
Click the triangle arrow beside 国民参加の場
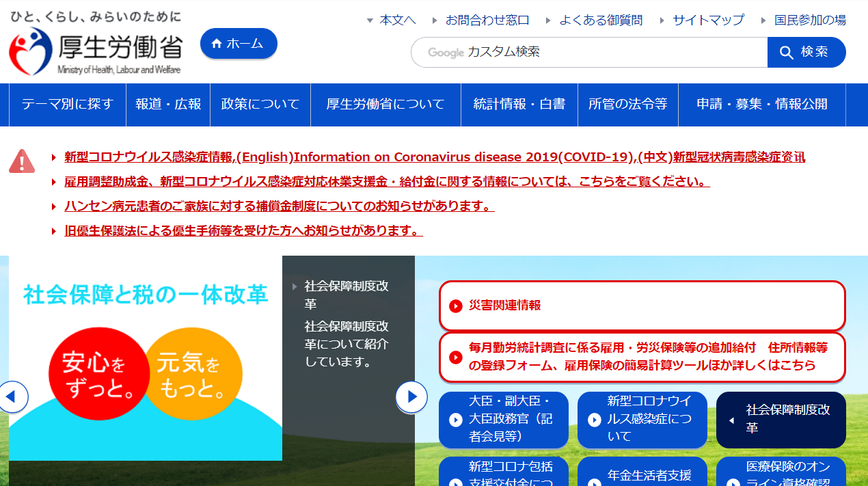[764, 21]
